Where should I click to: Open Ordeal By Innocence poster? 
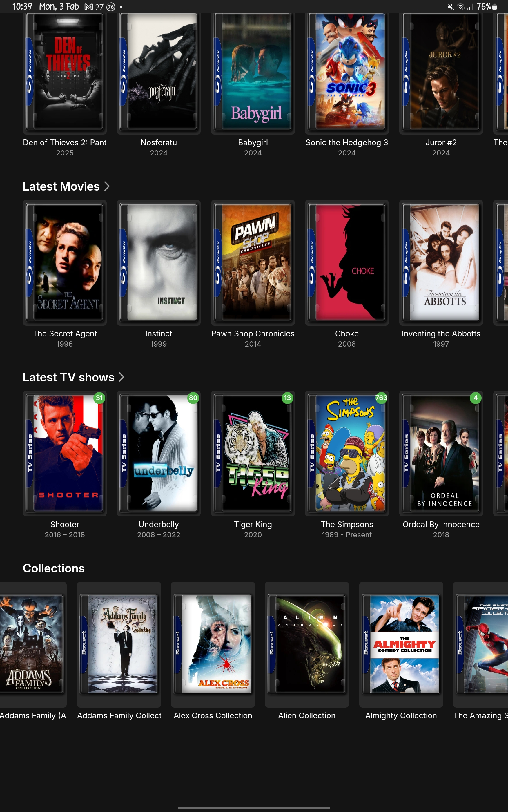441,454
